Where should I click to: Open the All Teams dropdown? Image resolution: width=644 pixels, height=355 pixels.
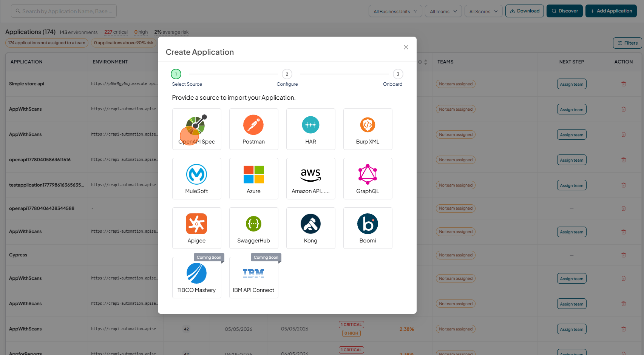443,11
